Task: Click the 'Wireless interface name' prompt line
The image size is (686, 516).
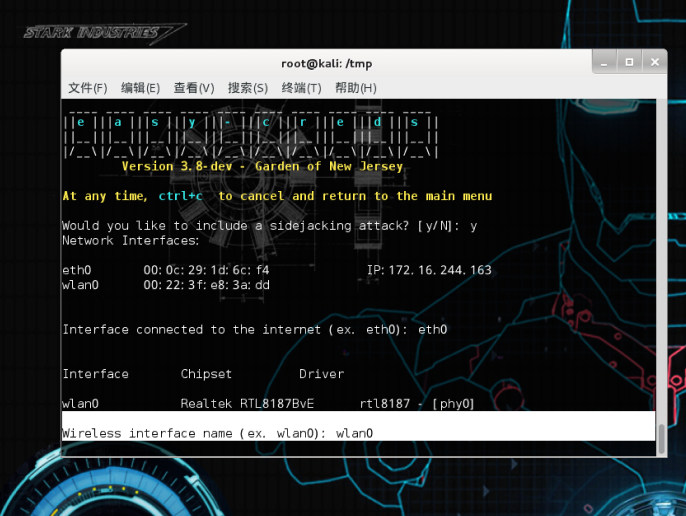Action: [x=217, y=433]
